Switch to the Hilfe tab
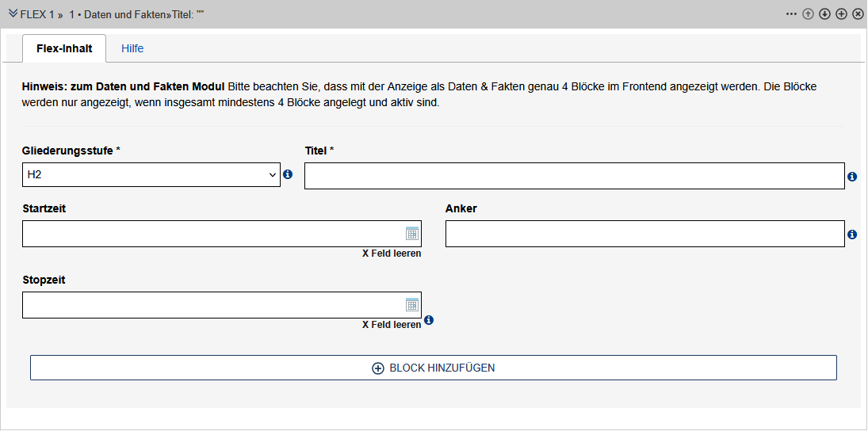The height and width of the screenshot is (431, 868). pyautogui.click(x=132, y=48)
